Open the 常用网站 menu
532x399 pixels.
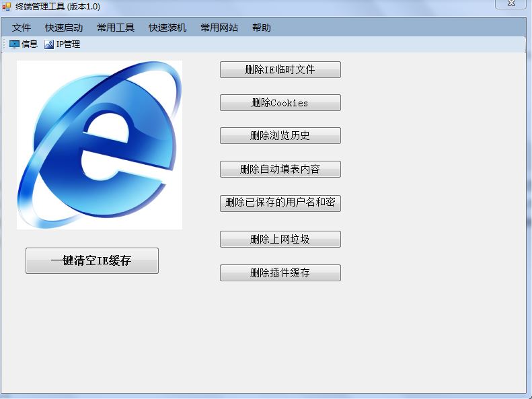tap(219, 28)
